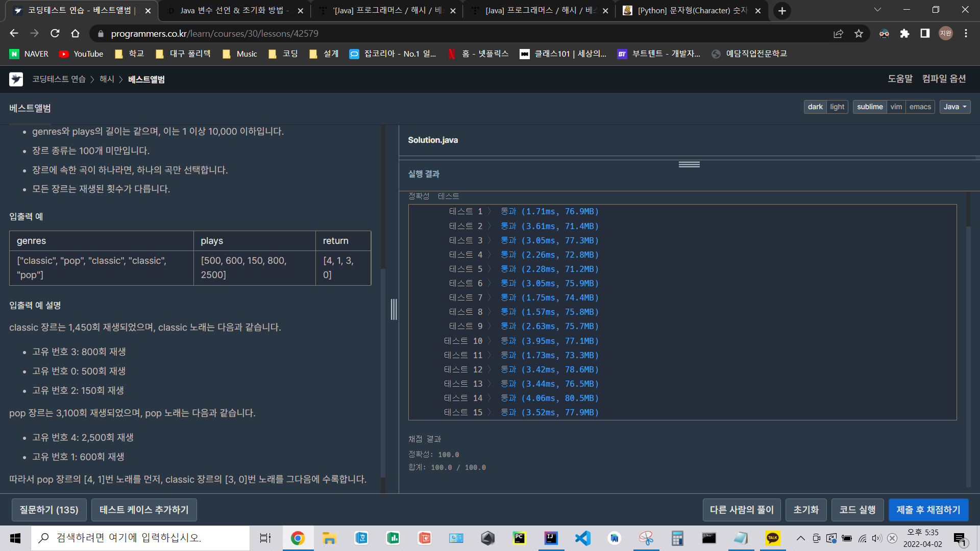Select the vim keymap option
This screenshot has height=551, width=980.
[896, 107]
